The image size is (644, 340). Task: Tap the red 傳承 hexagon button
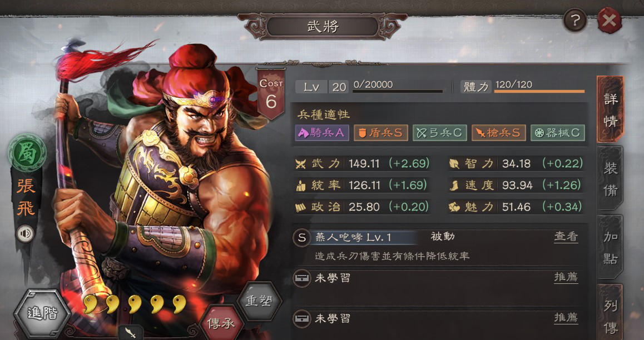(221, 323)
